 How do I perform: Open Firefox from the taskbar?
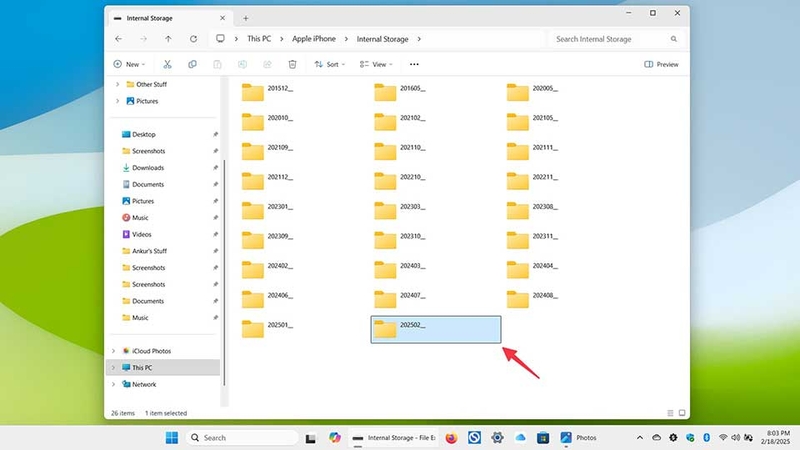pyautogui.click(x=451, y=438)
